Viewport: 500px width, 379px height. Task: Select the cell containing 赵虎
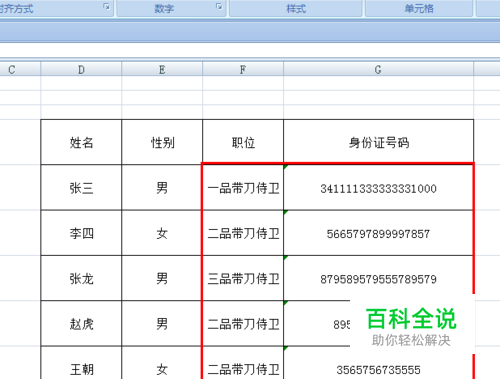tap(81, 324)
